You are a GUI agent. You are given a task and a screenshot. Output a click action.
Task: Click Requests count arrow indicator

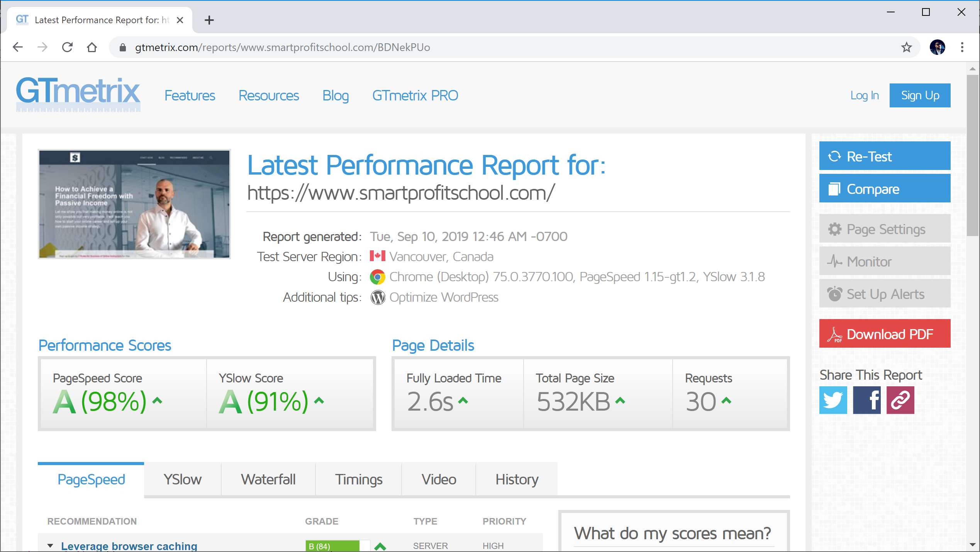point(726,401)
